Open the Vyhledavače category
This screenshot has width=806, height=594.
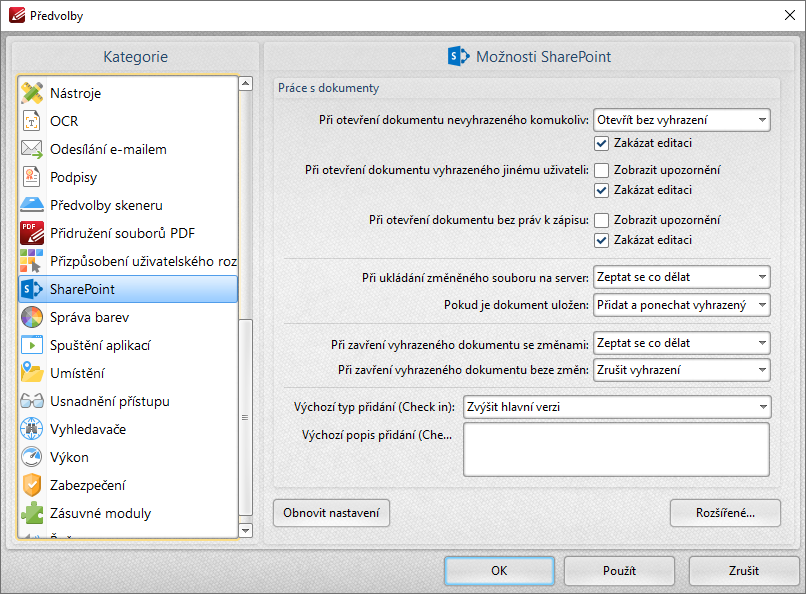pyautogui.click(x=128, y=429)
